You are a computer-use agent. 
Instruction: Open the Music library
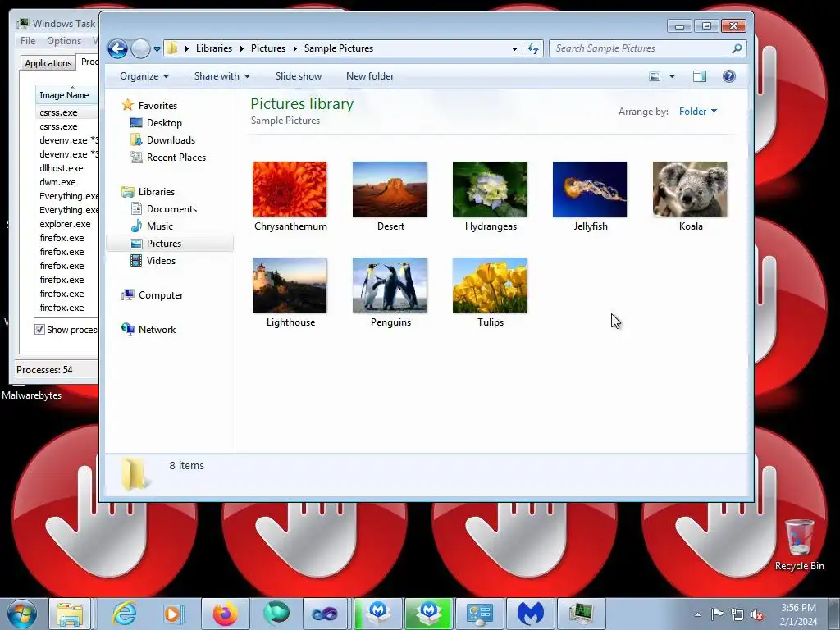coord(160,226)
